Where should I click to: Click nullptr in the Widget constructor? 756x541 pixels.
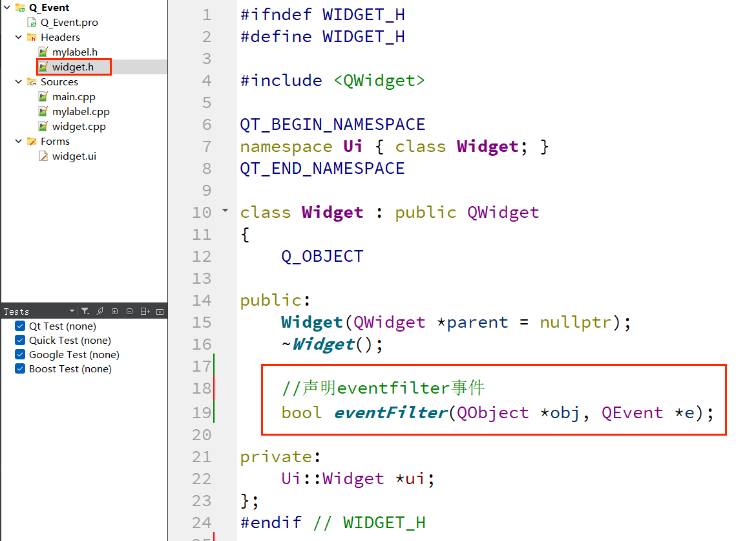coord(575,322)
